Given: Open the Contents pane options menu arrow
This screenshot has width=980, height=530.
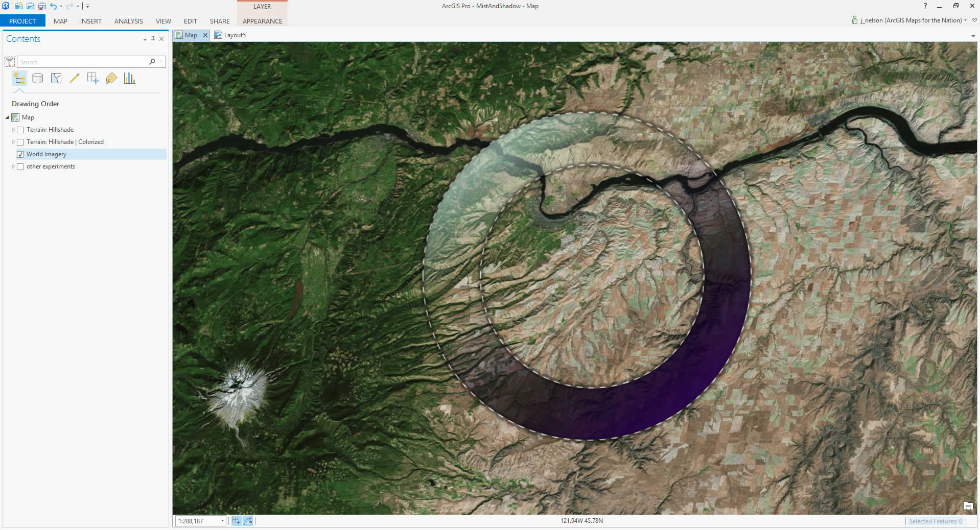Looking at the screenshot, I should [145, 39].
